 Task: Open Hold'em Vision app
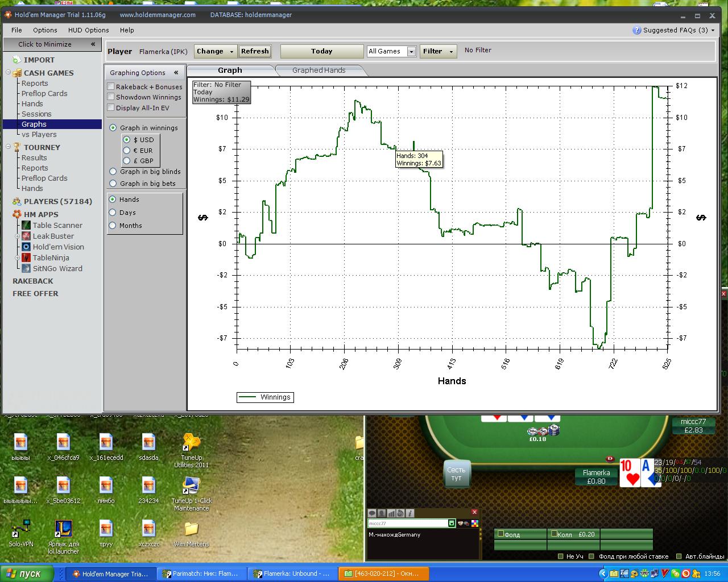click(53, 247)
